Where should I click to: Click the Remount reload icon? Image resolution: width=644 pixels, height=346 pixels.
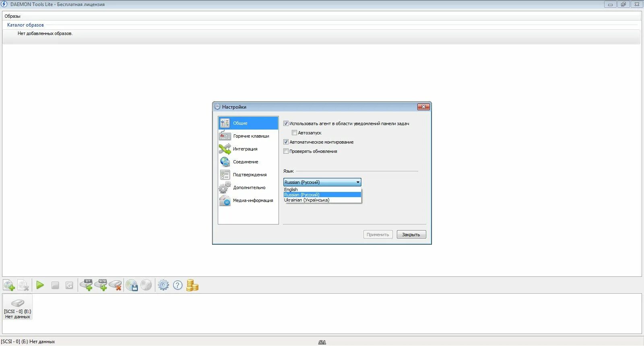pos(69,286)
